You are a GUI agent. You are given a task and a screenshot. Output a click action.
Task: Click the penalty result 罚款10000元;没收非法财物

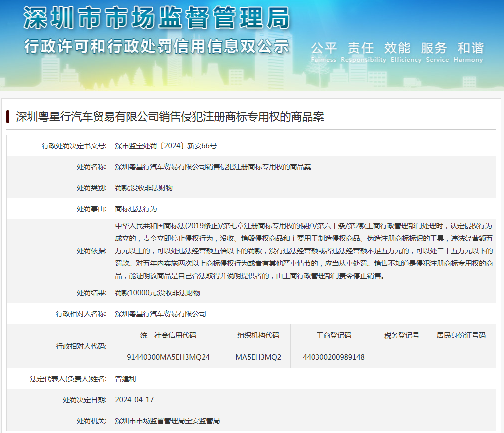point(157,293)
